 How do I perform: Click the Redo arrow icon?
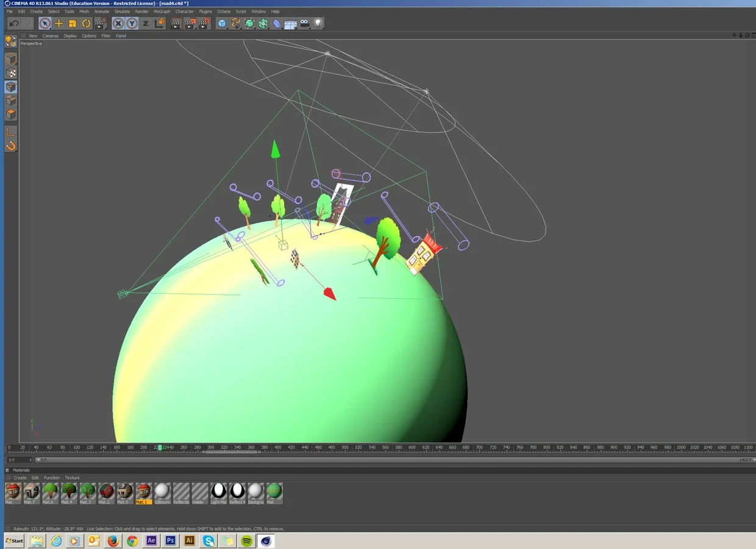pyautogui.click(x=27, y=23)
